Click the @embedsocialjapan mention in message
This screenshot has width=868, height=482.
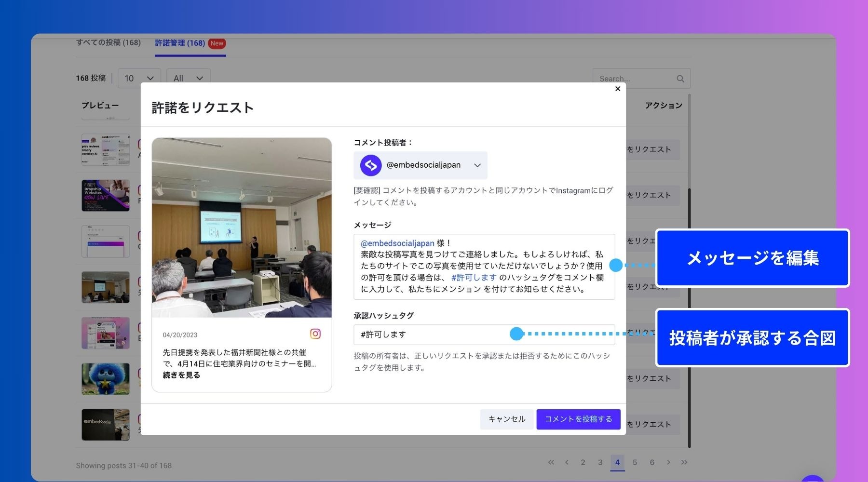tap(397, 243)
